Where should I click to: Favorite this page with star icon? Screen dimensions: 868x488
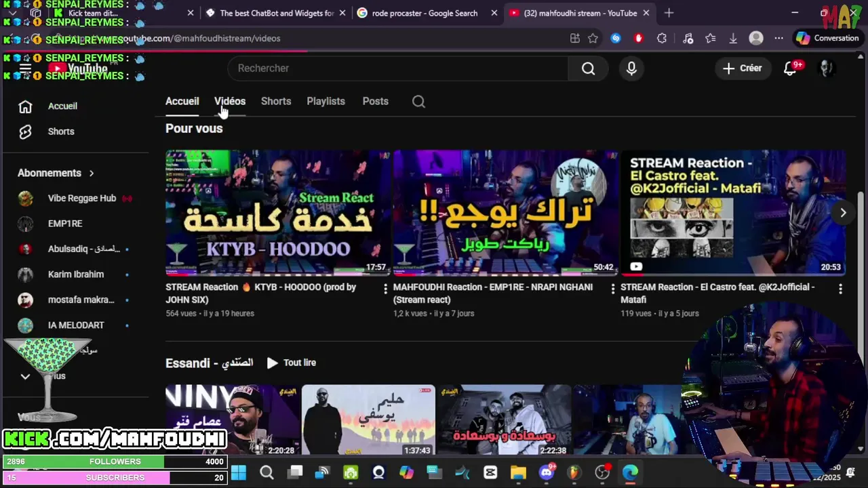click(x=593, y=39)
